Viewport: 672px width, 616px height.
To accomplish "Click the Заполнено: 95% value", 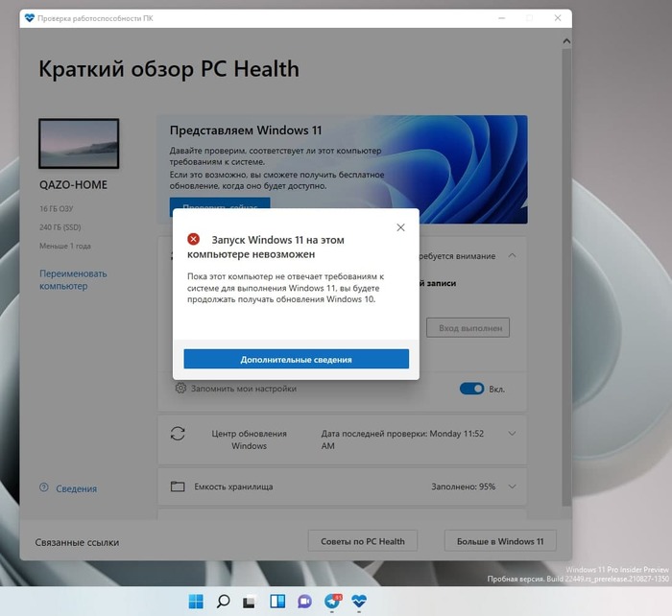I will pyautogui.click(x=464, y=486).
